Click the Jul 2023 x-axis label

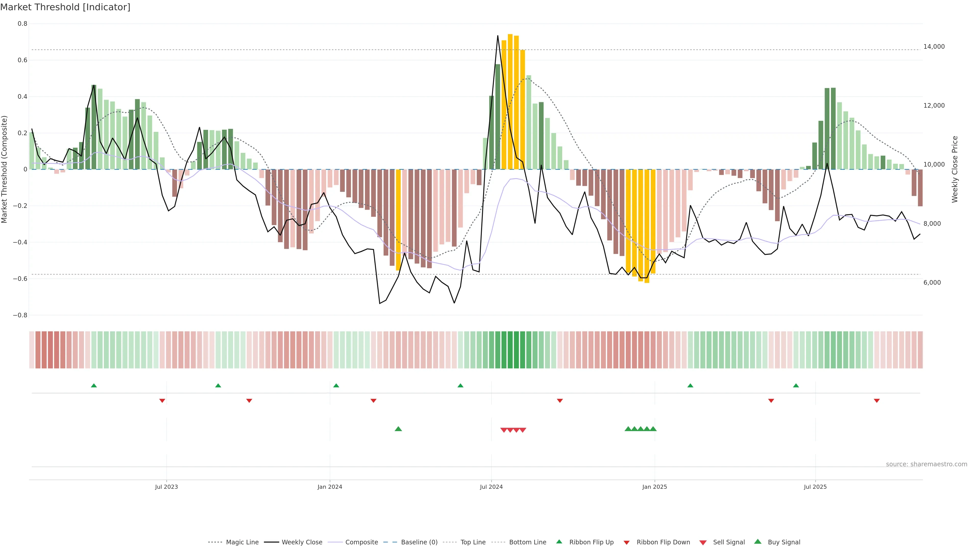tap(166, 487)
